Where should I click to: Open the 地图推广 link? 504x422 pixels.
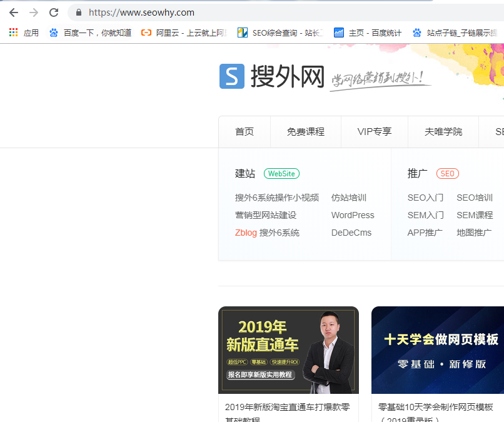pyautogui.click(x=474, y=233)
